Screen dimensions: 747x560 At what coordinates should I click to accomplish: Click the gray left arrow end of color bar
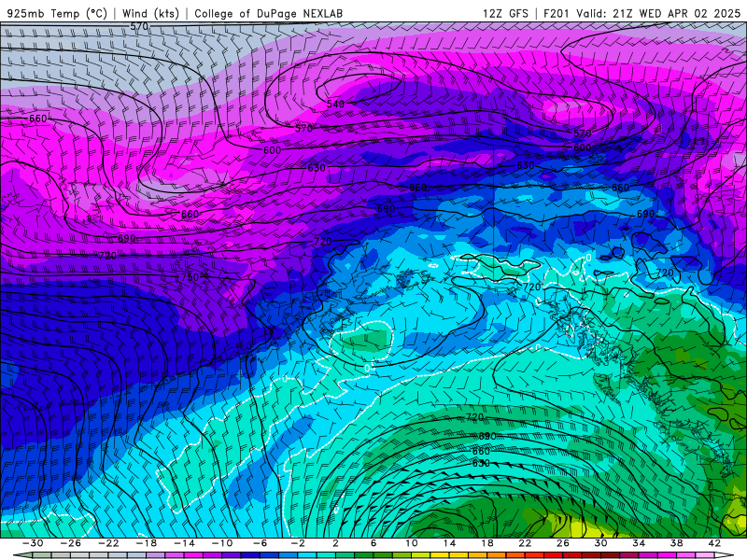click(22, 555)
